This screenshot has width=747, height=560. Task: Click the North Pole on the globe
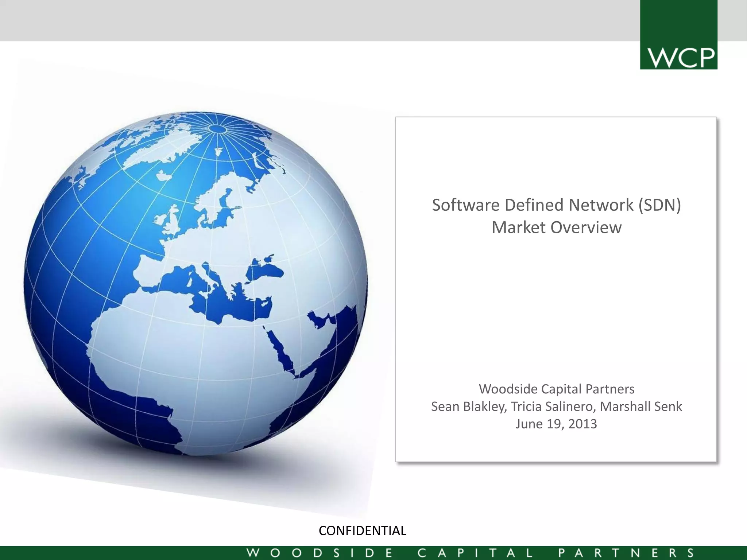point(217,128)
